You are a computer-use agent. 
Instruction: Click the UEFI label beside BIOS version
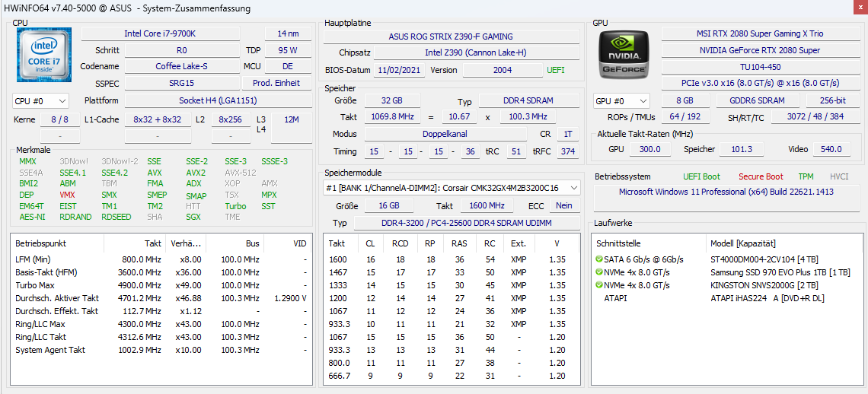click(x=557, y=70)
